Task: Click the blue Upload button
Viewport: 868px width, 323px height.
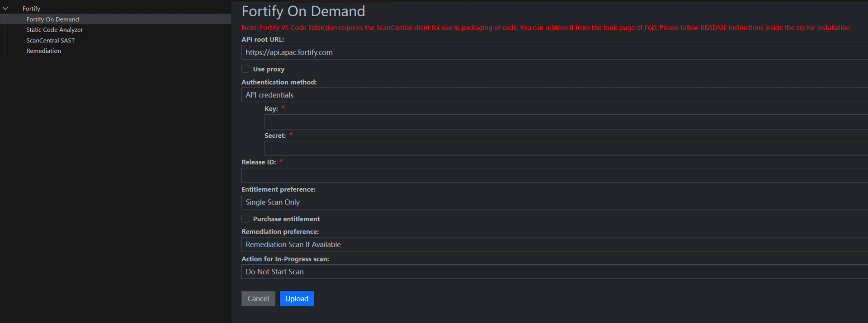Action: pos(297,299)
